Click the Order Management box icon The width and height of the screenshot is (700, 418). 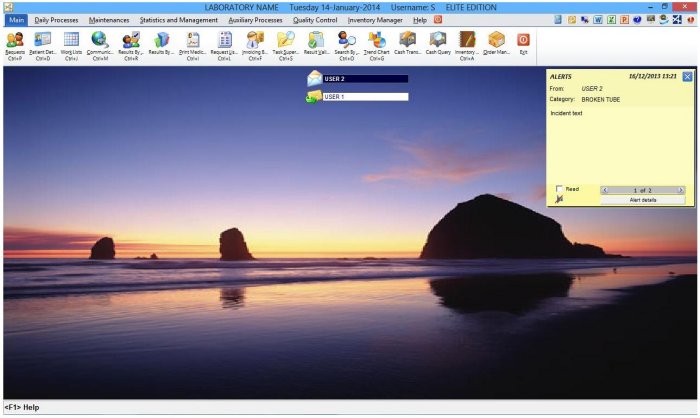coord(496,42)
